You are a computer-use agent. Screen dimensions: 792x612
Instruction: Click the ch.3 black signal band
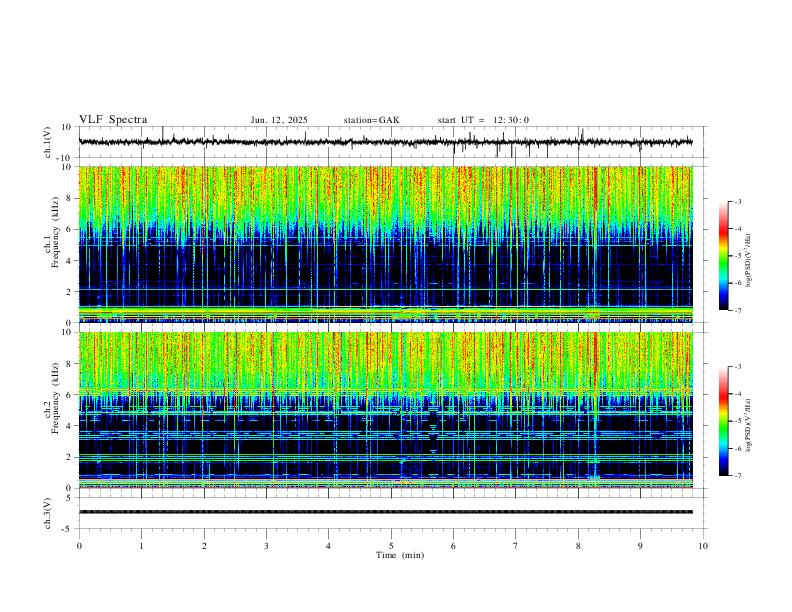[385, 512]
